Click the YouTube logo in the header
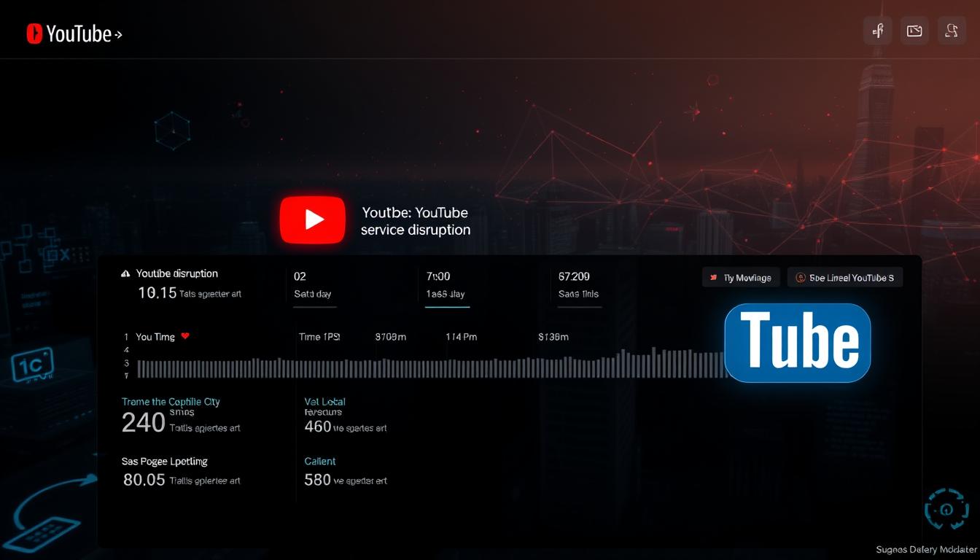Image resolution: width=980 pixels, height=560 pixels. coord(74,34)
